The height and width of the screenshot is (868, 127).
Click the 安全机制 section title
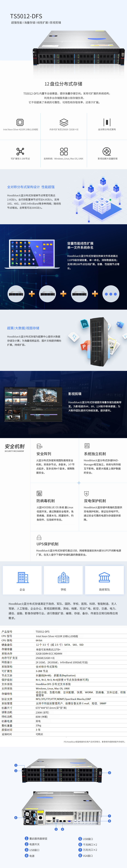pyautogui.click(x=14, y=446)
